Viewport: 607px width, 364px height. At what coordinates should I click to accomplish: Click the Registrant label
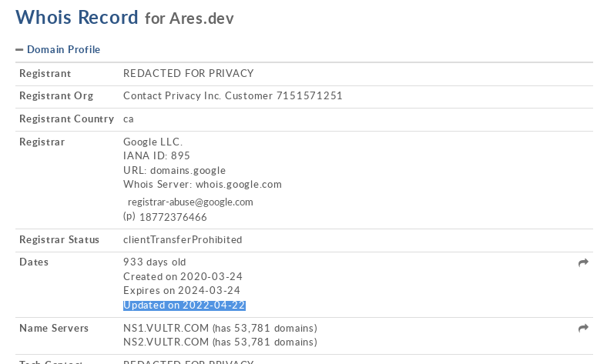tap(45, 74)
